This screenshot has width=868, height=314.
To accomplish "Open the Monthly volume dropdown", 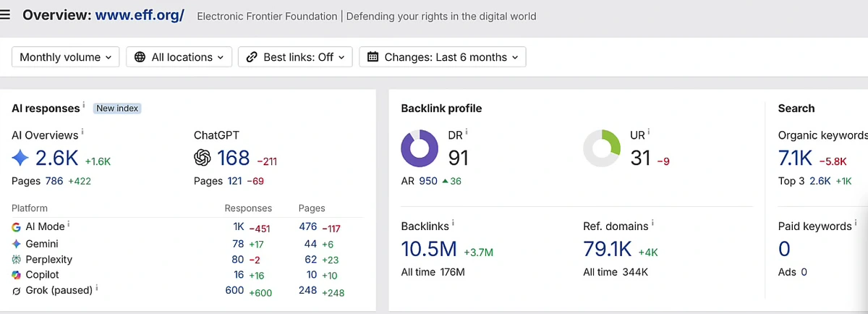I will point(66,57).
